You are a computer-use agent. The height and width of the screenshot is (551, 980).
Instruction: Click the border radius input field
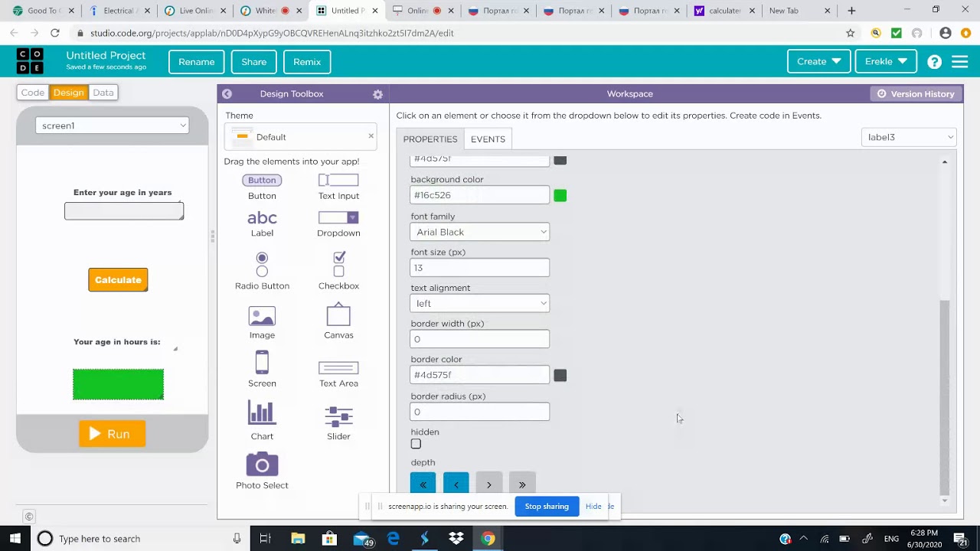pos(479,412)
